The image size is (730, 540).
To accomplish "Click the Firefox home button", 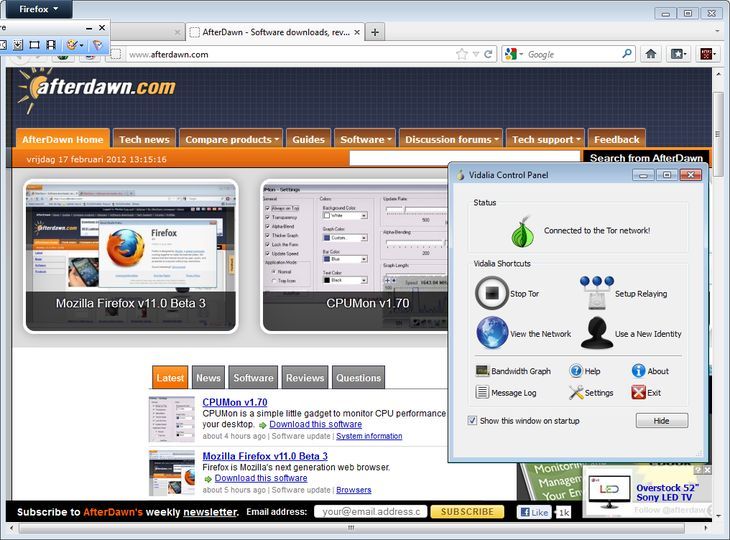I will pos(651,54).
